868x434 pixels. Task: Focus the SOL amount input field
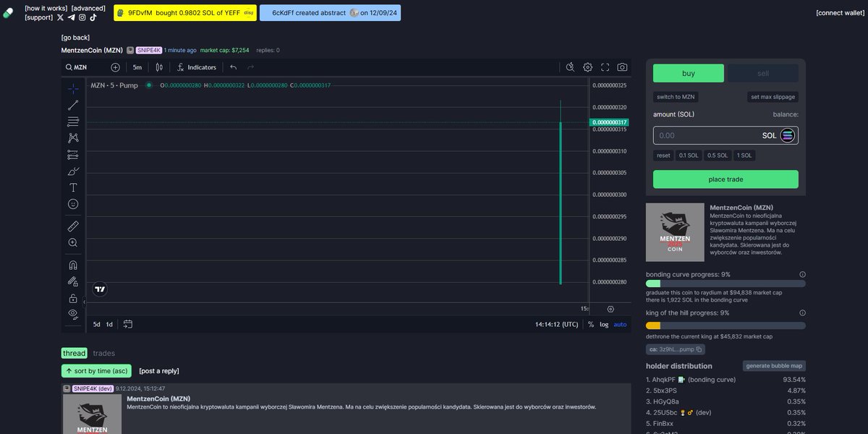coord(726,135)
